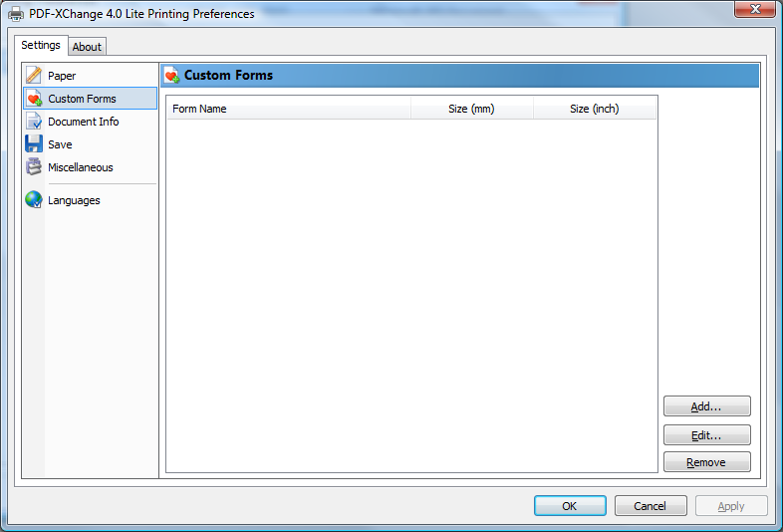Image resolution: width=783 pixels, height=532 pixels.
Task: Click the Edit... button
Action: [706, 435]
